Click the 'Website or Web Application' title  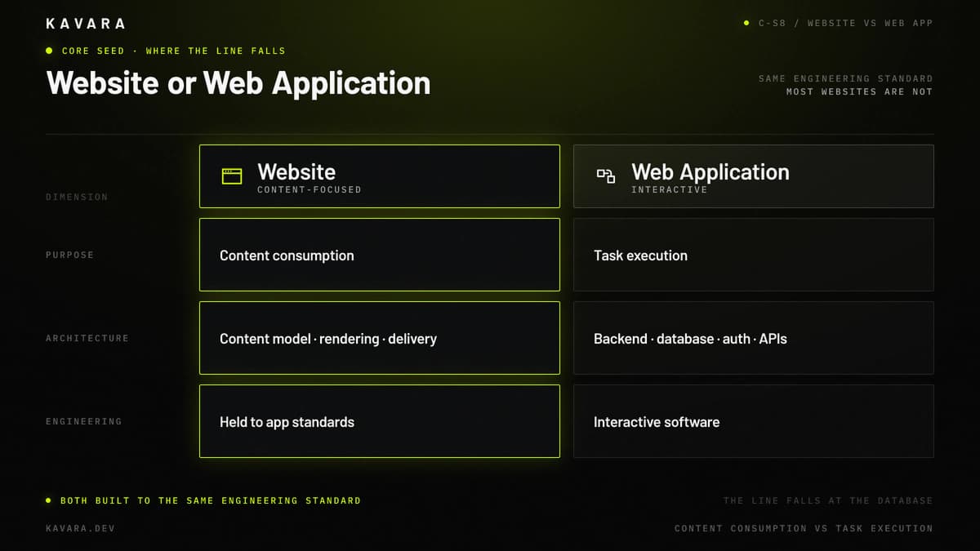[x=238, y=83]
